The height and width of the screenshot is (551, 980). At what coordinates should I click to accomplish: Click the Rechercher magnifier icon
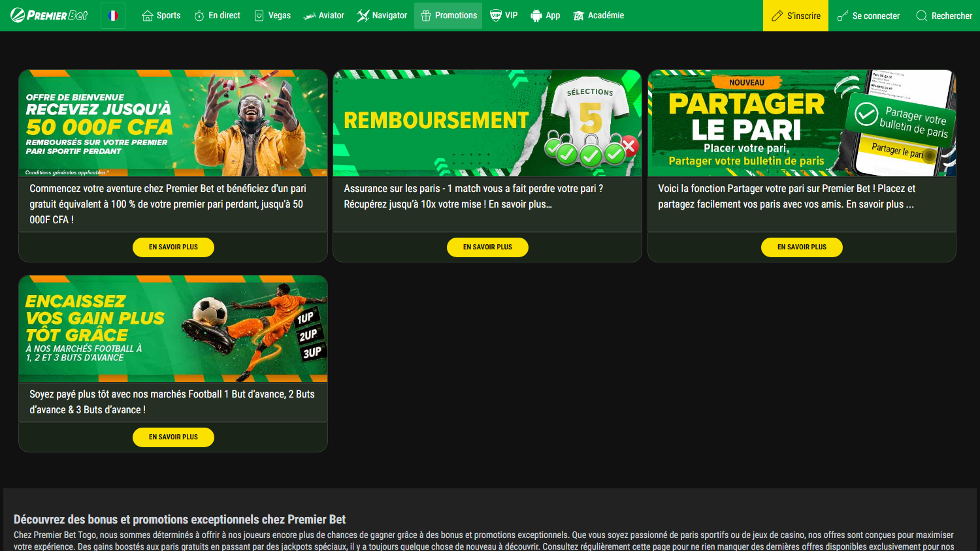pos(922,16)
